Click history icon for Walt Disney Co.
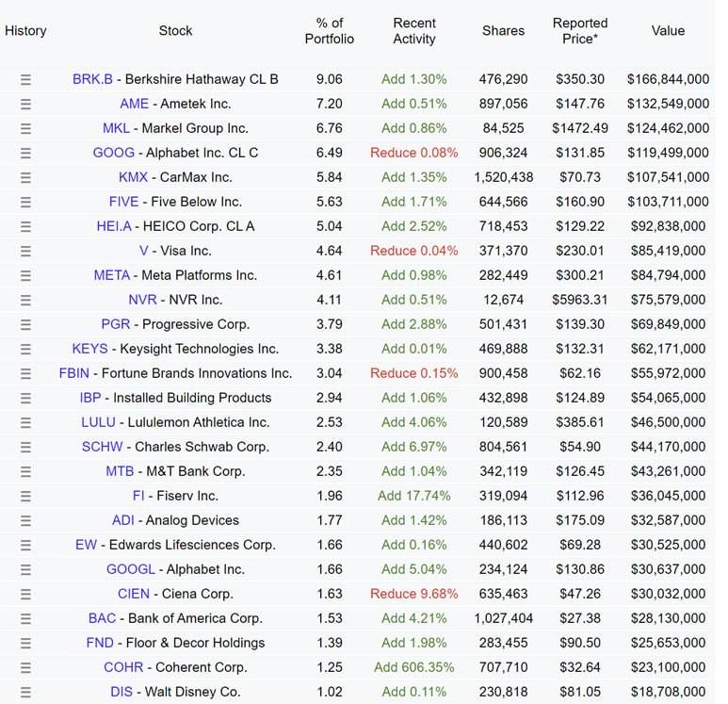The image size is (728, 704). point(25,692)
